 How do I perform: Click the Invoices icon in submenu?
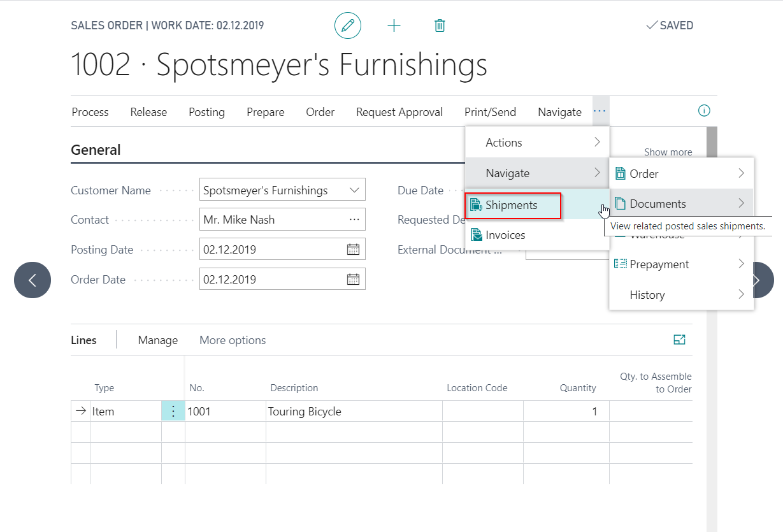click(x=475, y=235)
